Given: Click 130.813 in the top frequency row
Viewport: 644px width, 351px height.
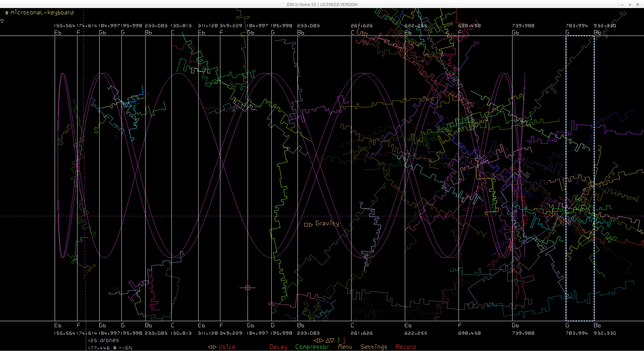Looking at the screenshot, I should [181, 25].
